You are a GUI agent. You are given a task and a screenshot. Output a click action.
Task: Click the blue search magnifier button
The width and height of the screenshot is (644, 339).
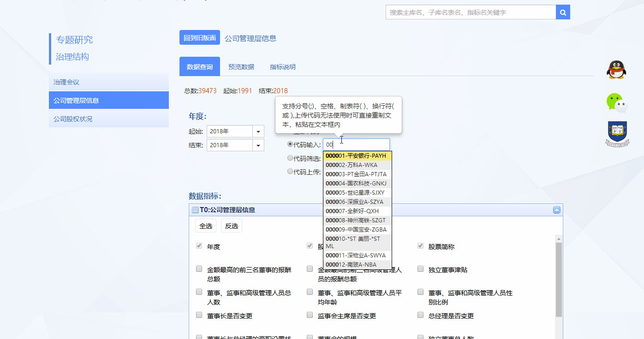(x=563, y=12)
